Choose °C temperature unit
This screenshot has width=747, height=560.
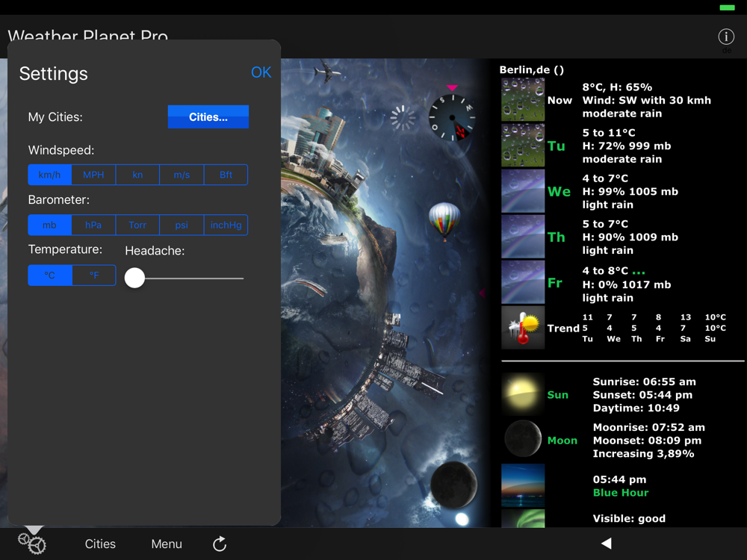(x=50, y=276)
